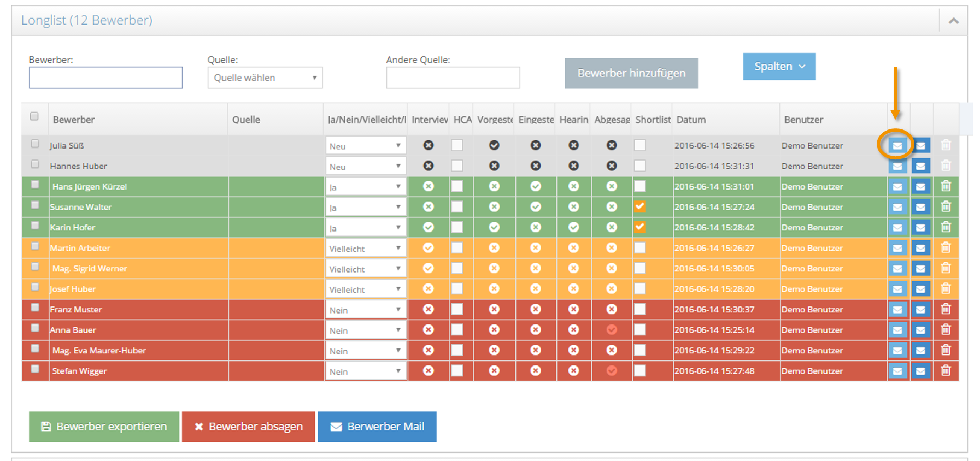Viewport: 980px width, 461px height.
Task: Click the Bewerber exportieren button
Action: pyautogui.click(x=104, y=427)
